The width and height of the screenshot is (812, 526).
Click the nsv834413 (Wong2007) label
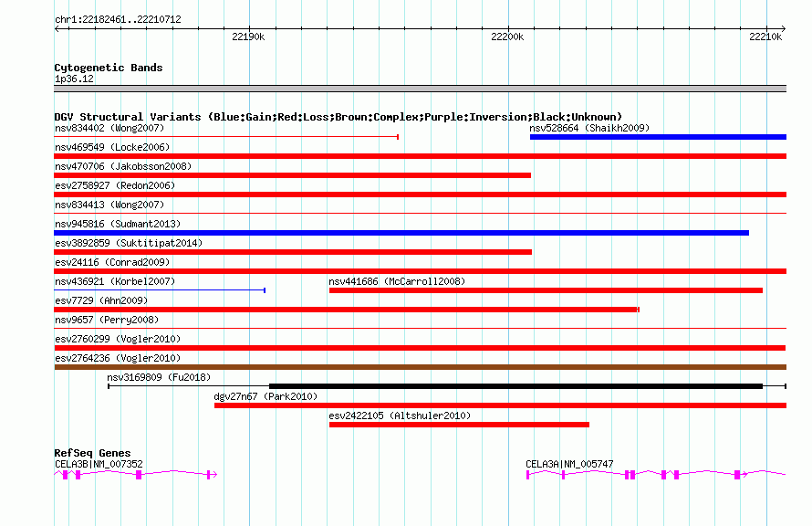click(109, 205)
